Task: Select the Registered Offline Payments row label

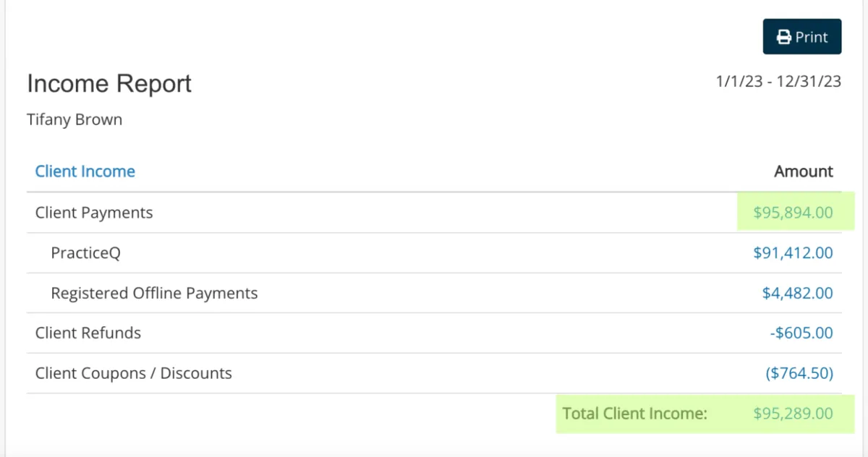Action: 154,293
